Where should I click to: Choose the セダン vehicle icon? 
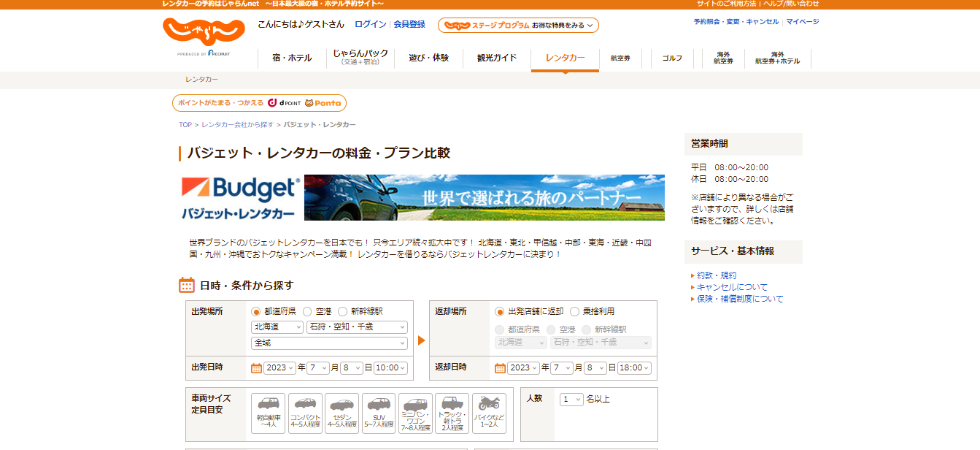(x=342, y=413)
